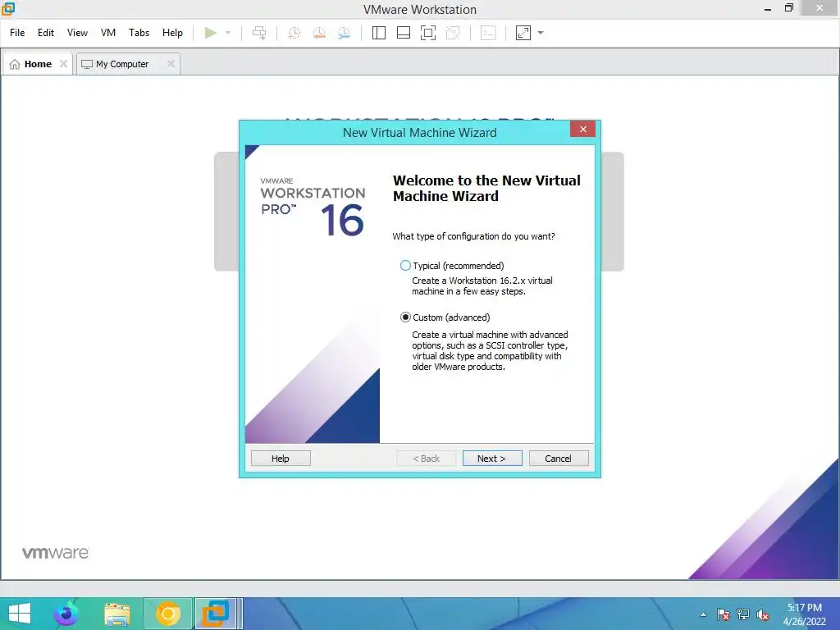Screen dimensions: 840x630
Task: Open the Help menu
Action: click(172, 33)
